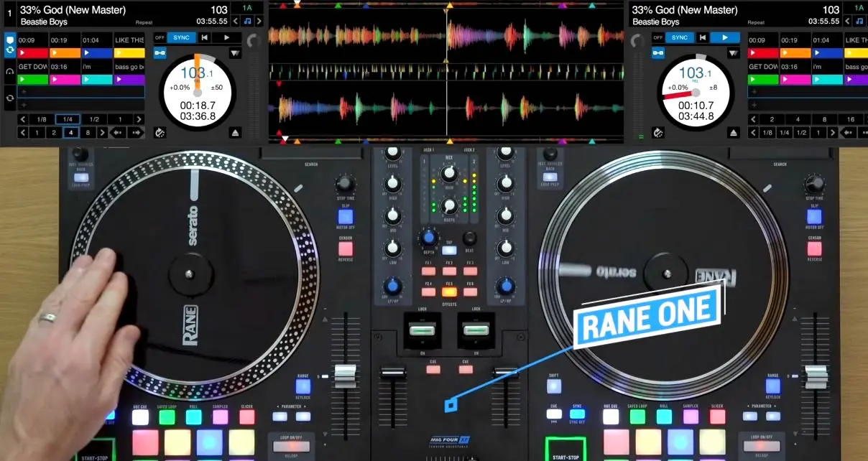Viewport: 868px width, 461px height.
Task: Click empty saved loop slot below GET DOW cue
Action: click(81, 93)
